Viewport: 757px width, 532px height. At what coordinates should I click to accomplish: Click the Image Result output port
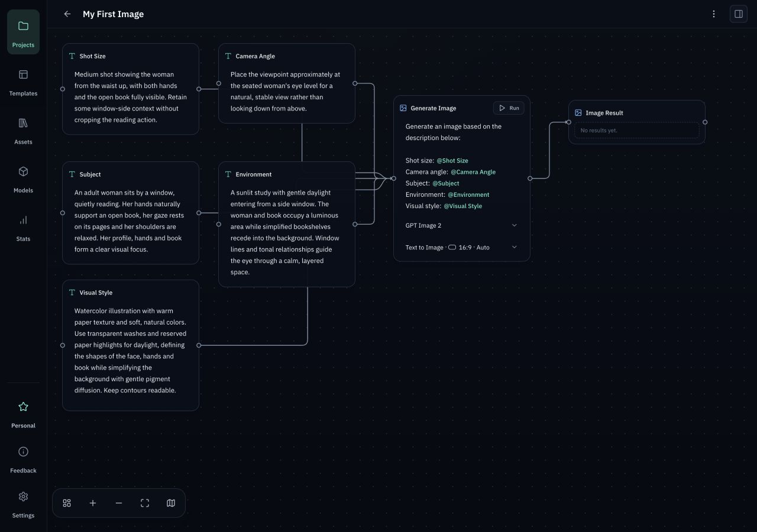pos(705,122)
